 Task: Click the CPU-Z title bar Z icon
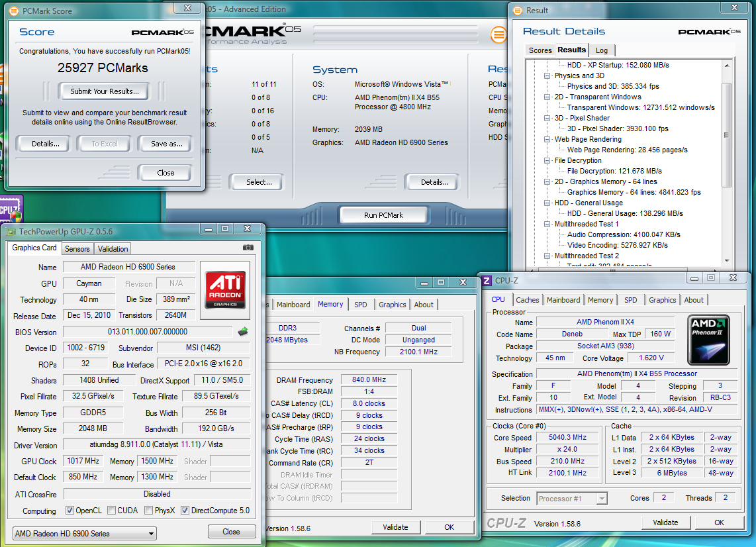[487, 280]
